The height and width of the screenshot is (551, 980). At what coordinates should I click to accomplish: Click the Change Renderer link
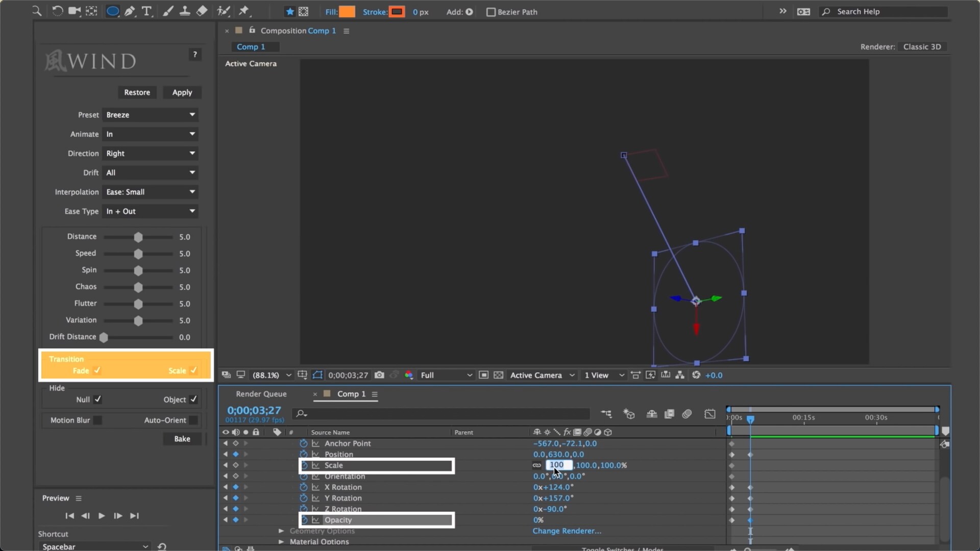click(x=567, y=531)
